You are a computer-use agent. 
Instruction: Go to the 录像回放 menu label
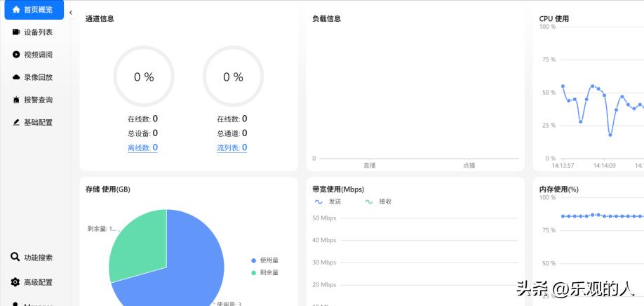click(x=38, y=77)
